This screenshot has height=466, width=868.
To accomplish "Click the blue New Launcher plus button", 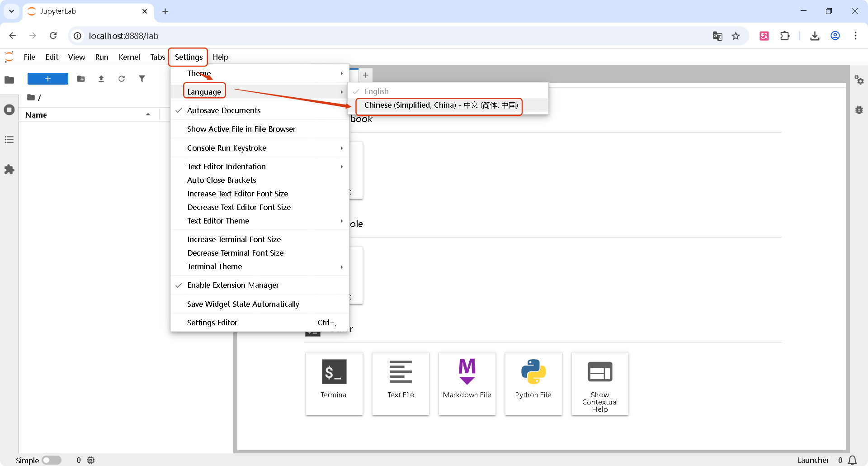I will click(x=48, y=79).
